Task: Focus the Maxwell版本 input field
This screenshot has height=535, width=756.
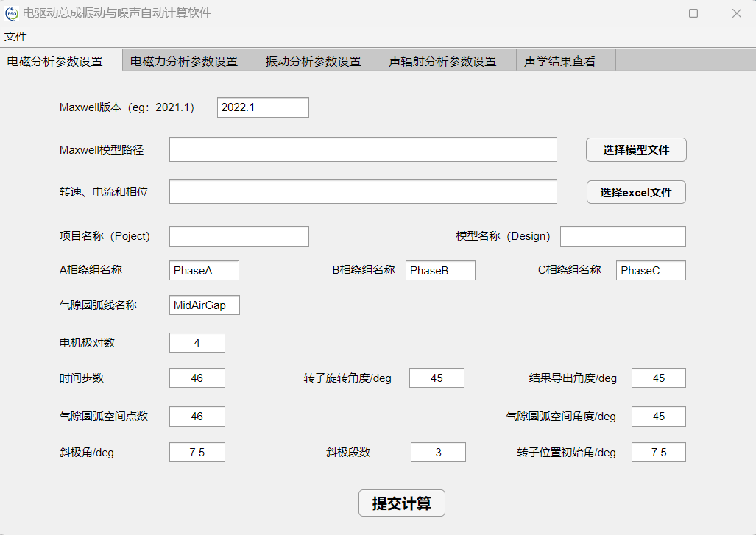Action: click(x=263, y=107)
